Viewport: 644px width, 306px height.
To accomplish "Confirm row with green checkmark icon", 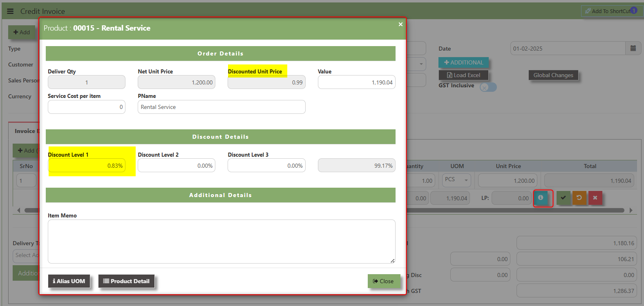I will 563,198.
